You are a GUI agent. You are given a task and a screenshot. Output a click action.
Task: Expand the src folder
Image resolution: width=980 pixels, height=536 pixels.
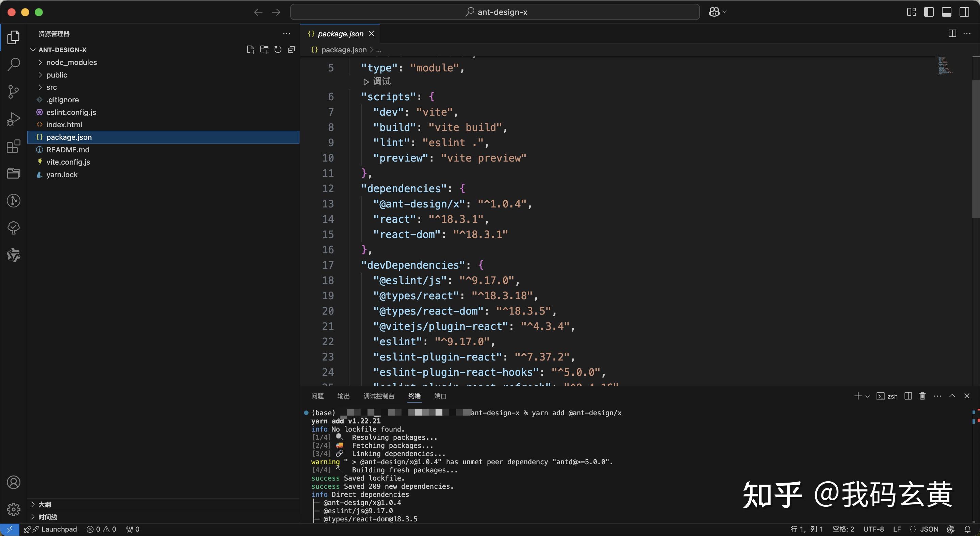click(51, 87)
